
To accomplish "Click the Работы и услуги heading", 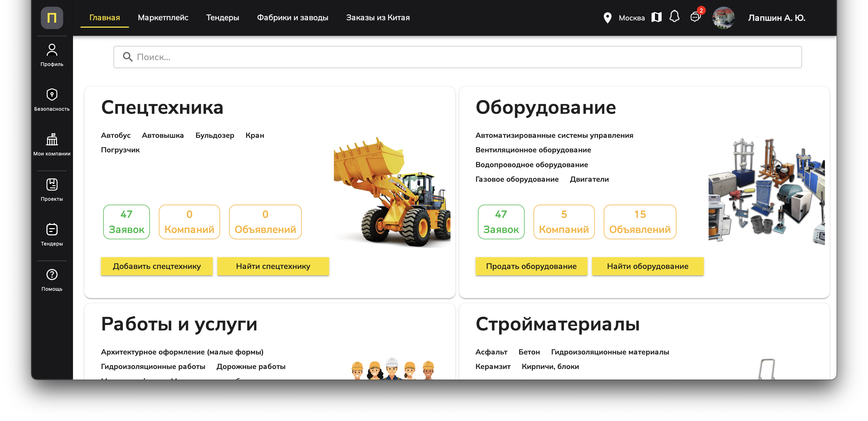I will coord(179,324).
